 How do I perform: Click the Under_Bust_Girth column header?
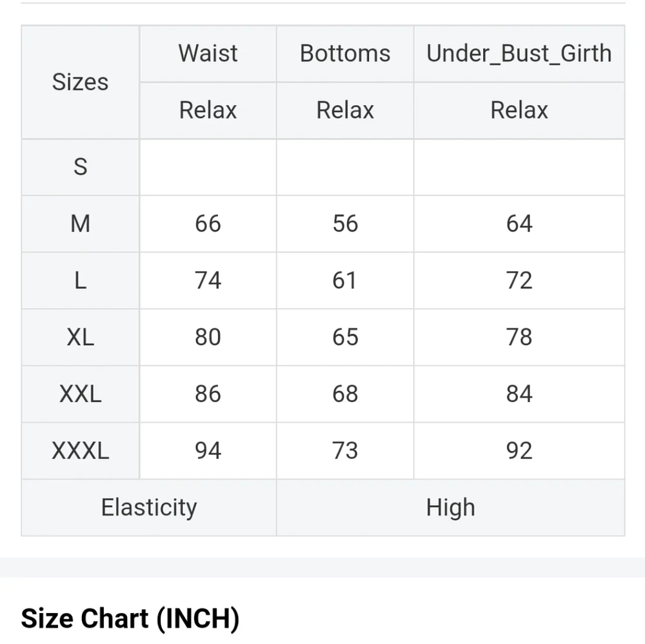coord(519,53)
